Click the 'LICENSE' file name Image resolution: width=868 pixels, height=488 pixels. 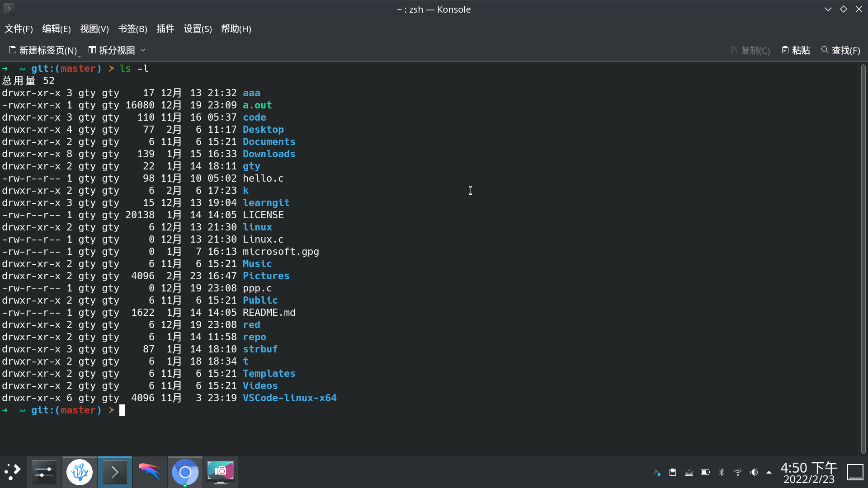pyautogui.click(x=263, y=215)
